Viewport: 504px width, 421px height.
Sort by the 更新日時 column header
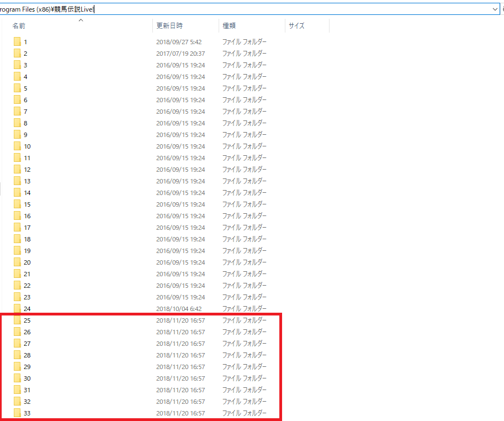[x=169, y=26]
